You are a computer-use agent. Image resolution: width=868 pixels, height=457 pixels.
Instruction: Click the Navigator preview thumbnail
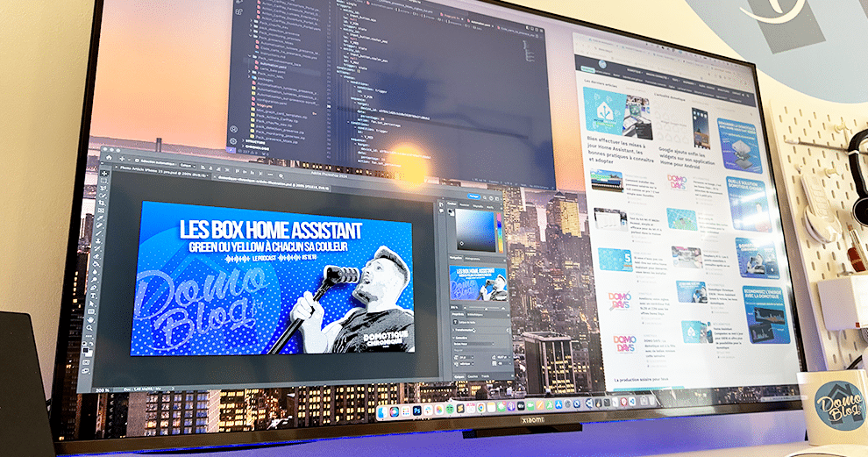pyautogui.click(x=478, y=283)
